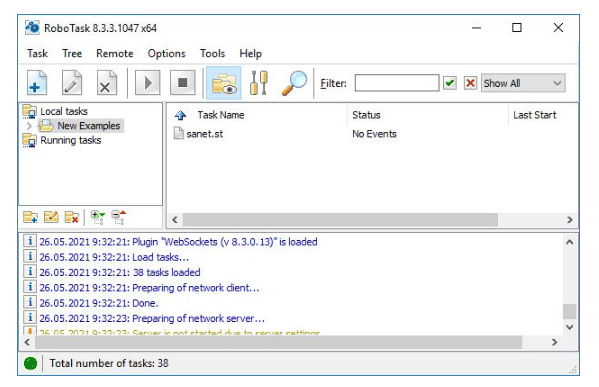Select the 'Load tasks...' log line

click(114, 257)
